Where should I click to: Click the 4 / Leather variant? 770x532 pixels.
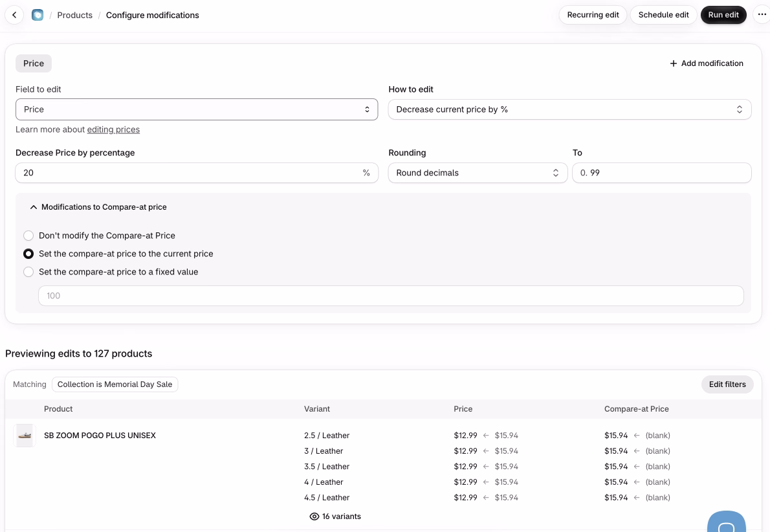(x=324, y=482)
